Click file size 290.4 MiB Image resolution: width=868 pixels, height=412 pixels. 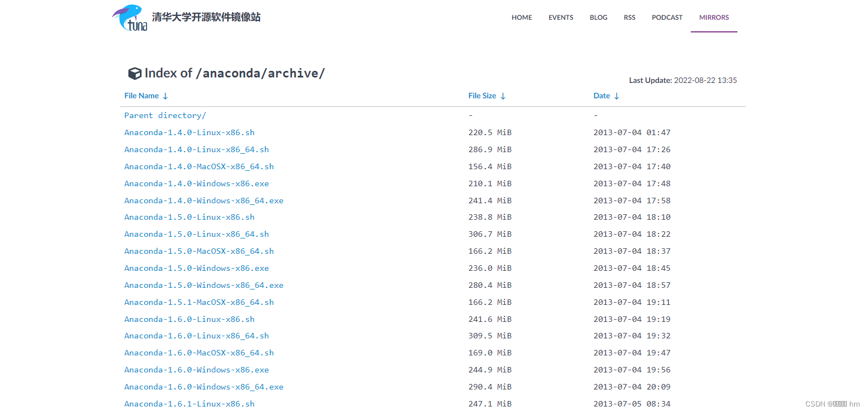click(490, 387)
